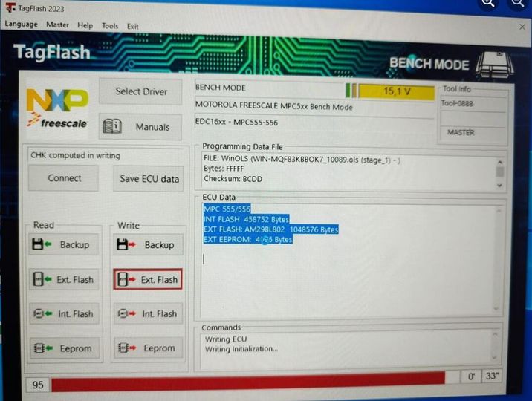Click the EDC16xx - MPC555-556 driver text
This screenshot has height=401, width=532.
click(236, 122)
